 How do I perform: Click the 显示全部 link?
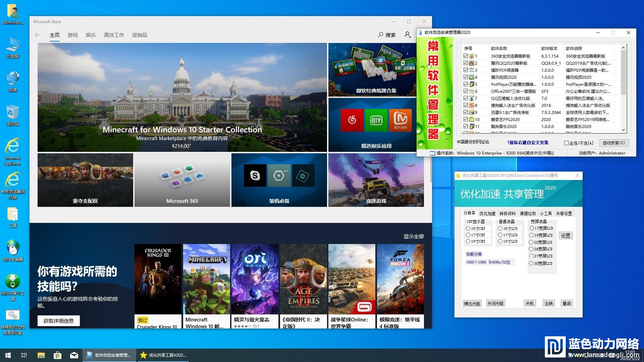click(414, 236)
